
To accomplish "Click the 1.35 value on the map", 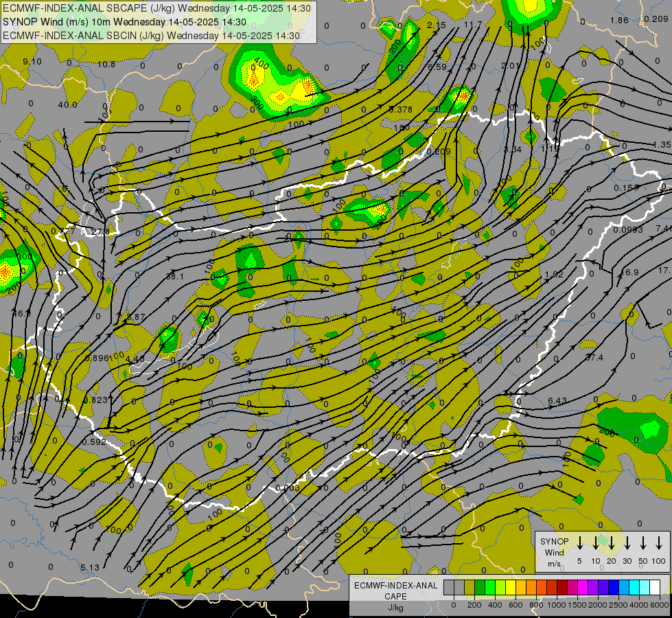I will tap(661, 145).
